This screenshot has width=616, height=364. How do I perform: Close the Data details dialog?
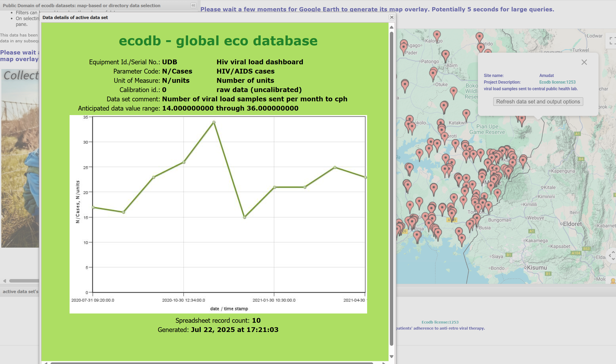392,17
